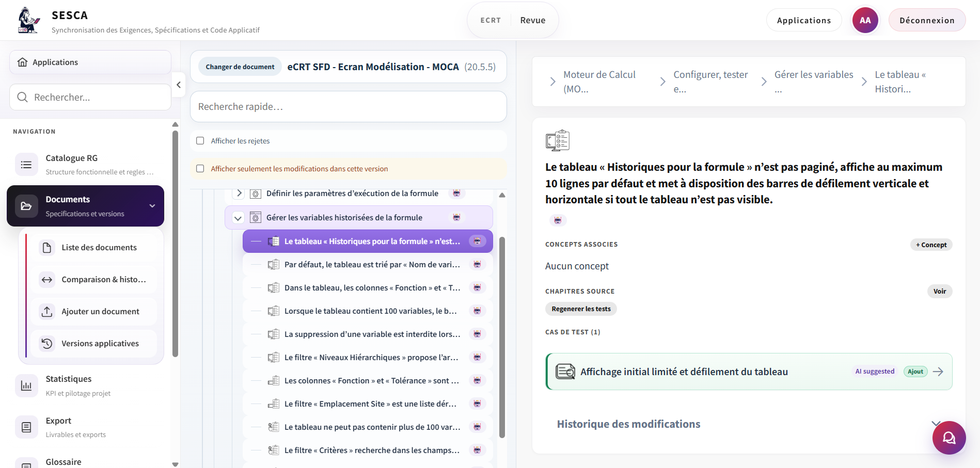Screen dimensions: 980x468
Task: Click the gear icon of Définir les paramètres row
Action: coord(255,193)
